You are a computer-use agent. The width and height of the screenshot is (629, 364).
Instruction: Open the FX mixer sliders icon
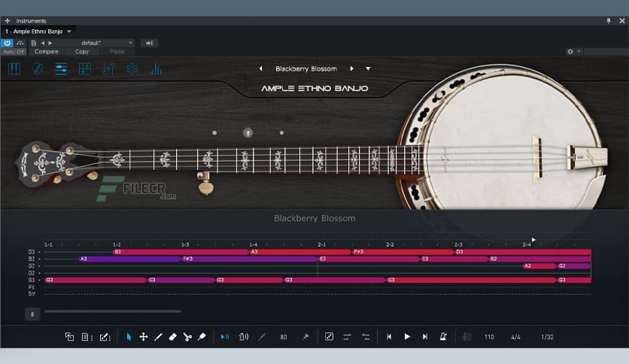(x=108, y=69)
